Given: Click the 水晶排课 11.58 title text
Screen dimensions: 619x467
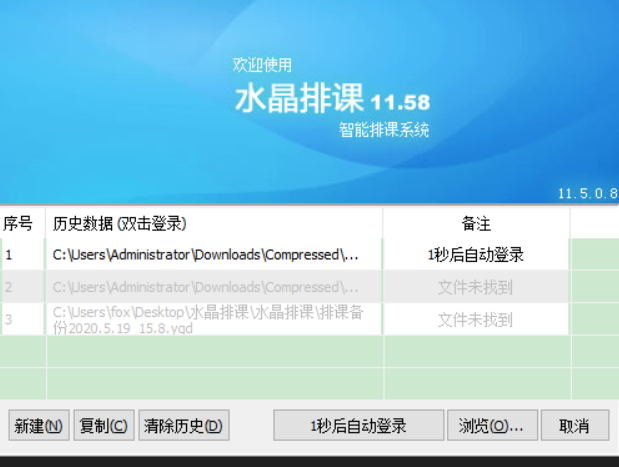Looking at the screenshot, I should point(332,99).
